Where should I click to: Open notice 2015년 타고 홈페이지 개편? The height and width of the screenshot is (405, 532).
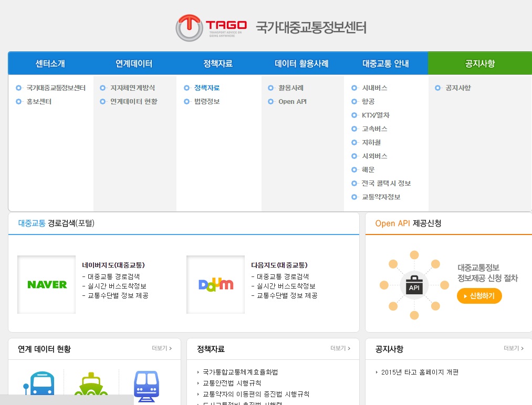click(420, 372)
